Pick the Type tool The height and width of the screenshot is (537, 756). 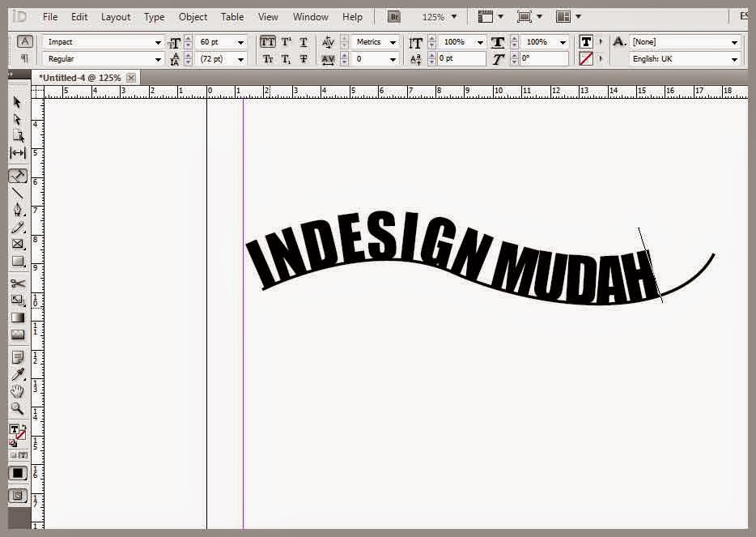point(18,176)
